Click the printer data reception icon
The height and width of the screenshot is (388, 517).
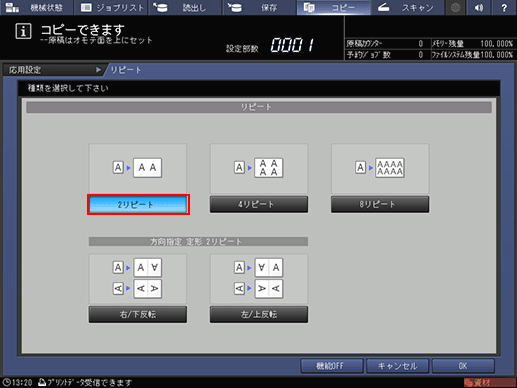[x=42, y=382]
